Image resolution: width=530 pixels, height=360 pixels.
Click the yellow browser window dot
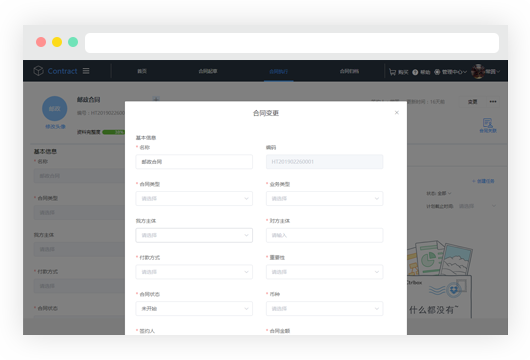[x=57, y=42]
